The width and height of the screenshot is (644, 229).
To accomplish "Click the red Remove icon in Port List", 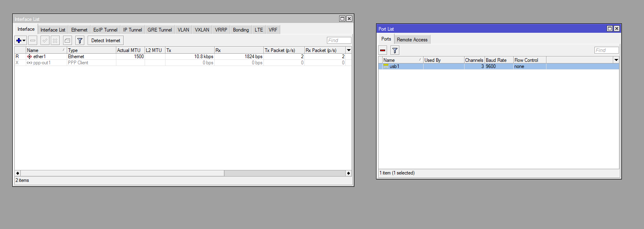I will pos(383,50).
